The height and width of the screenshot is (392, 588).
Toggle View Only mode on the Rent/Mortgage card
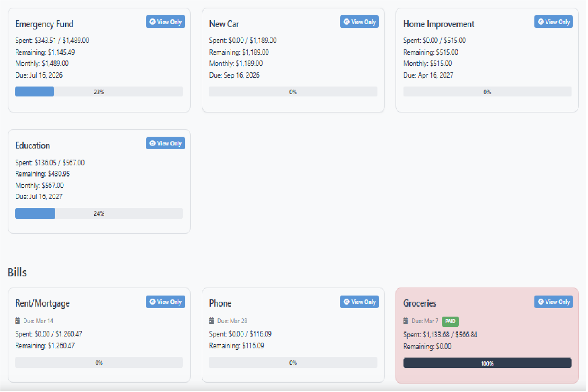point(165,302)
